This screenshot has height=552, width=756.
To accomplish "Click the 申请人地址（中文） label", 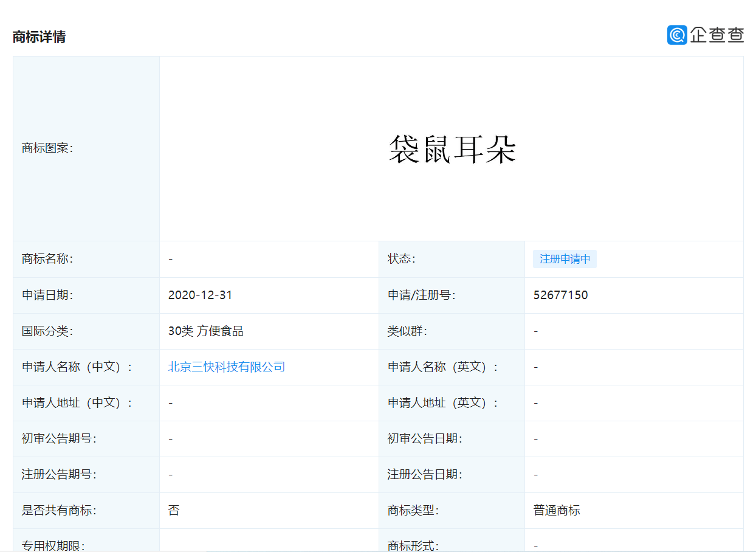I will point(77,403).
